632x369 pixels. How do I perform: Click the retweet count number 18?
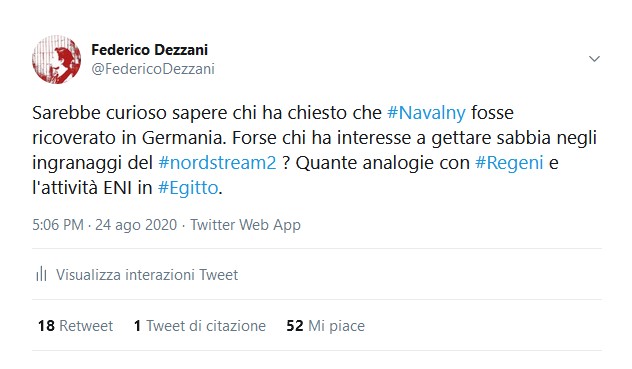pyautogui.click(x=46, y=325)
